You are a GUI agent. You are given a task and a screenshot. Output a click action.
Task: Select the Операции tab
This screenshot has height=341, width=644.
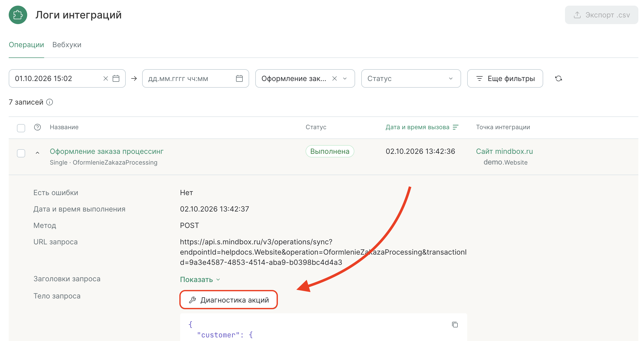point(26,45)
